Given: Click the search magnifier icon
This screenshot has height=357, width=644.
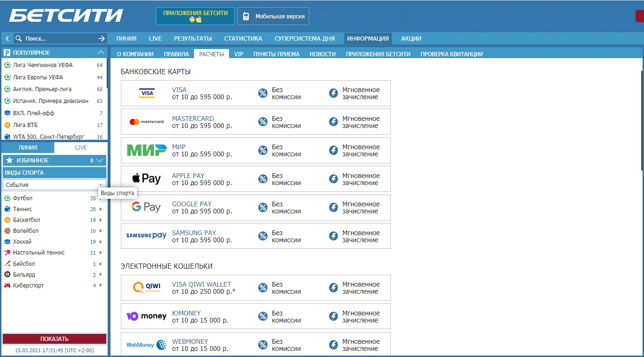Looking at the screenshot, I should click(18, 39).
